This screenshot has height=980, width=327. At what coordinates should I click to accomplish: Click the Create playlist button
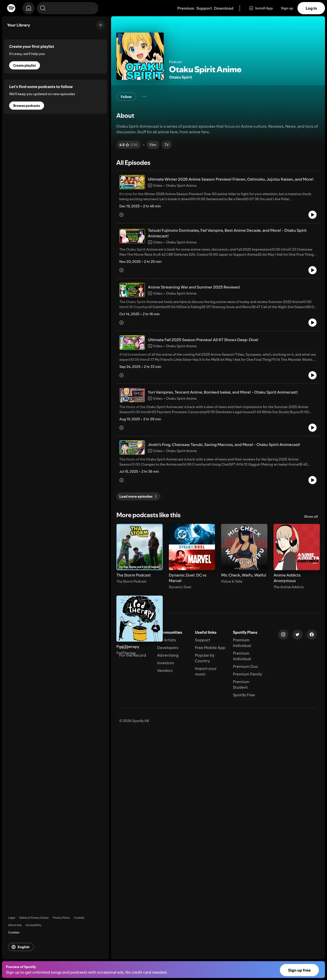(24, 65)
